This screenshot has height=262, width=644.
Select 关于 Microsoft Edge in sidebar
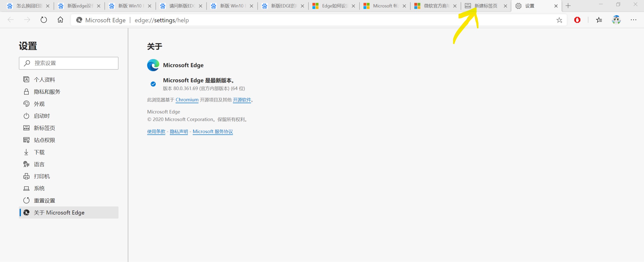(68, 213)
